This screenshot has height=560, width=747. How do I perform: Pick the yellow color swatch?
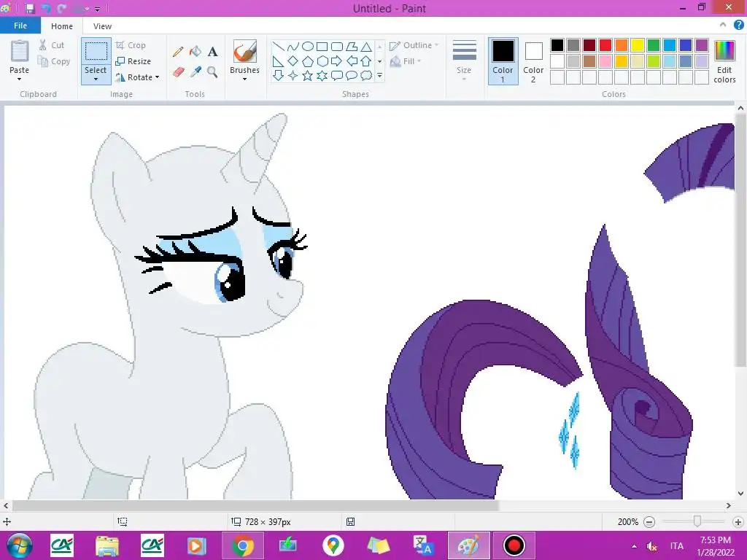[638, 45]
